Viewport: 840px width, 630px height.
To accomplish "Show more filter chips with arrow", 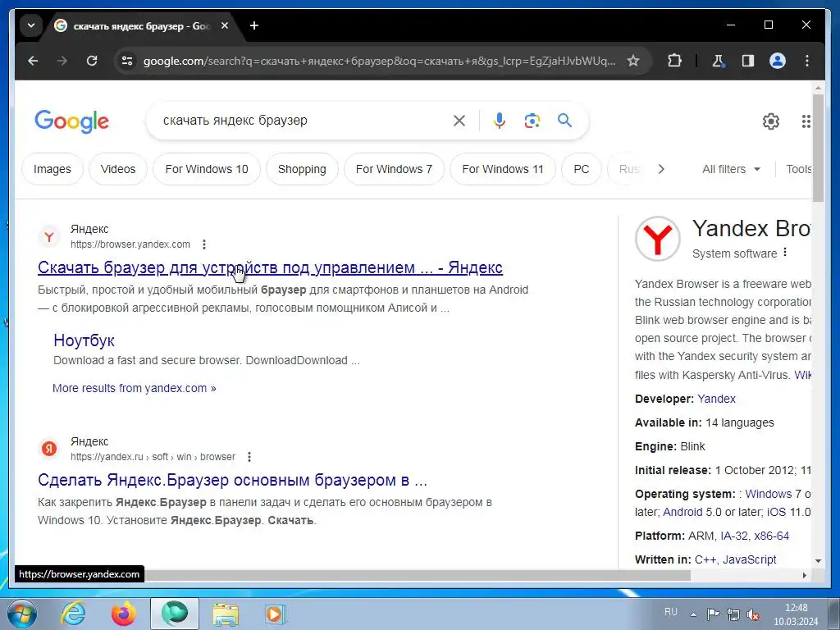I will tap(661, 169).
